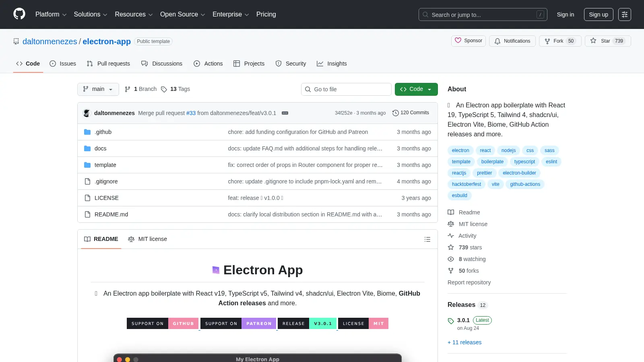Star the repository via star icon
Image resolution: width=644 pixels, height=362 pixels.
[593, 41]
